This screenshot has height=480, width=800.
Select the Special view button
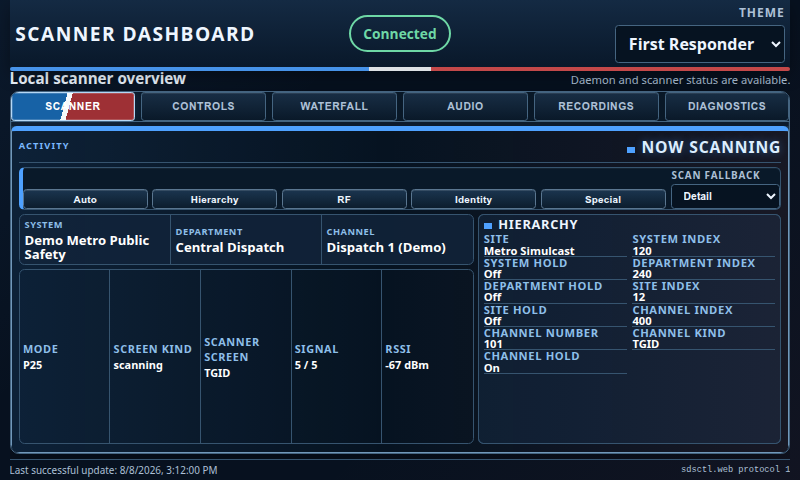[x=603, y=199]
